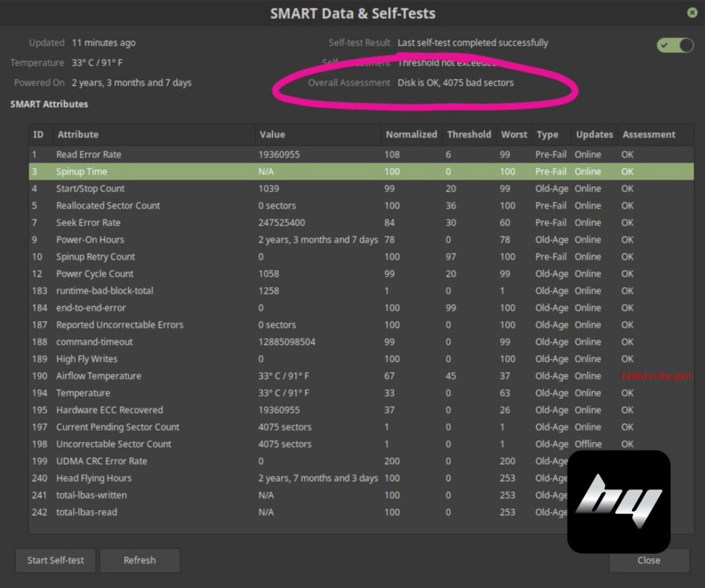Click the Value column header
This screenshot has height=588, width=705.
[x=272, y=135]
